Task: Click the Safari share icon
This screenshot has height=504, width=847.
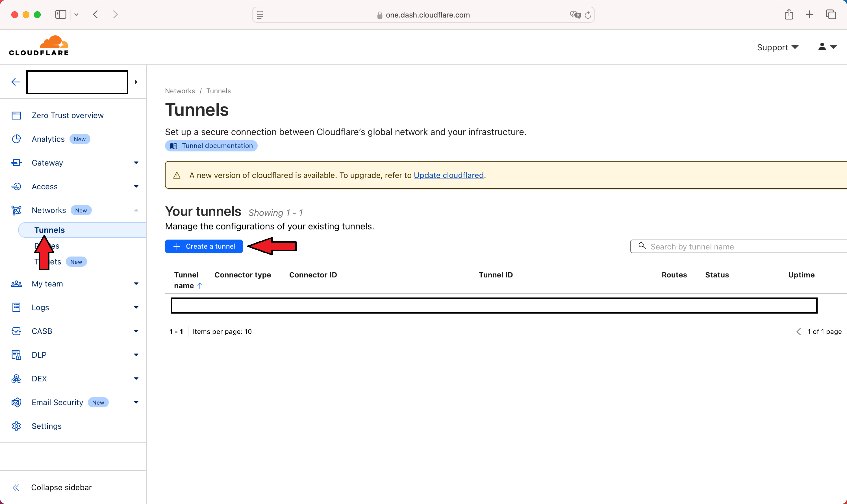Action: pos(789,15)
